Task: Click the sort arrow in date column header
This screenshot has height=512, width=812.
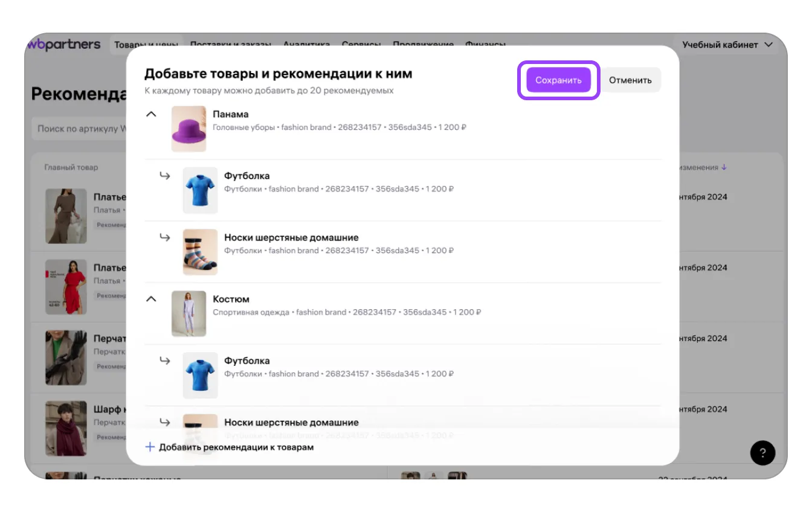Action: click(x=724, y=168)
